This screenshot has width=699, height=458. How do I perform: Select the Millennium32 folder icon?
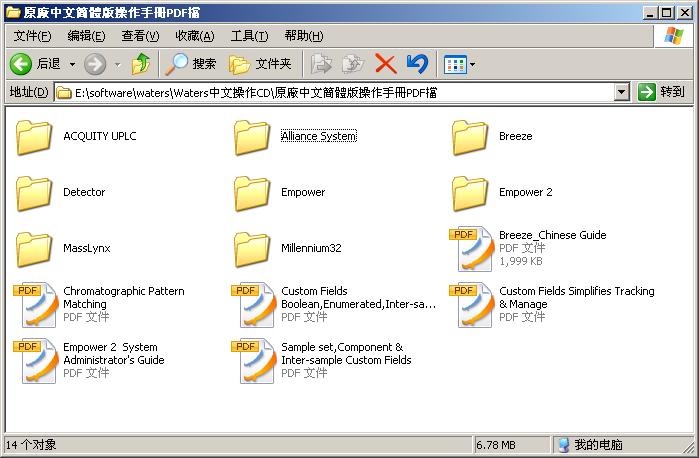[252, 250]
